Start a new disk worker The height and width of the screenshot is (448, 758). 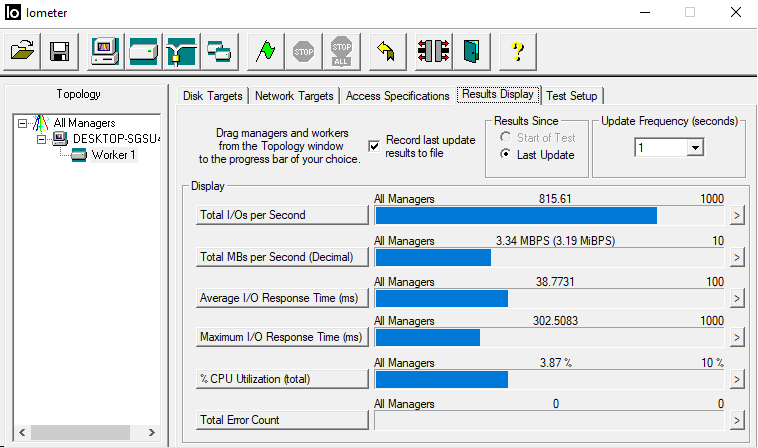coord(143,51)
